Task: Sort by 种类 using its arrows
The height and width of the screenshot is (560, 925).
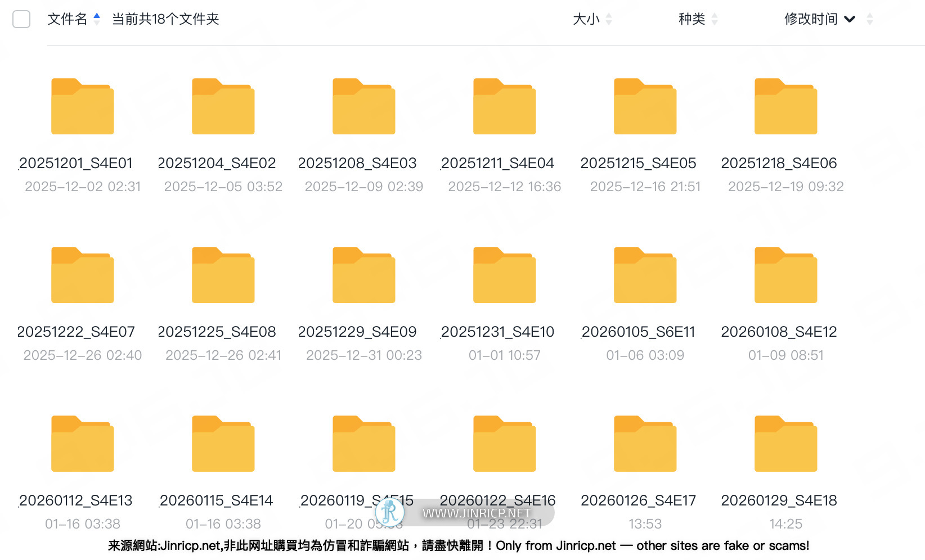Action: click(x=715, y=19)
